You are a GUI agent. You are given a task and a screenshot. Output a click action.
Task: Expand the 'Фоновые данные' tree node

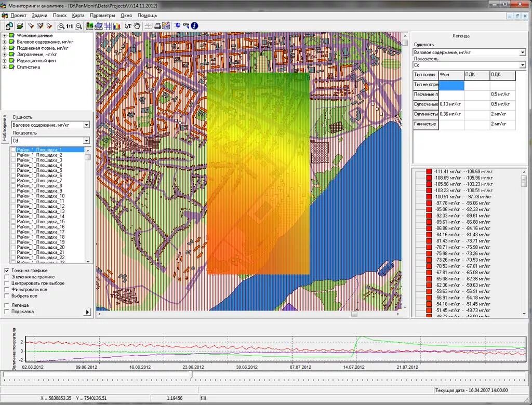click(x=5, y=36)
